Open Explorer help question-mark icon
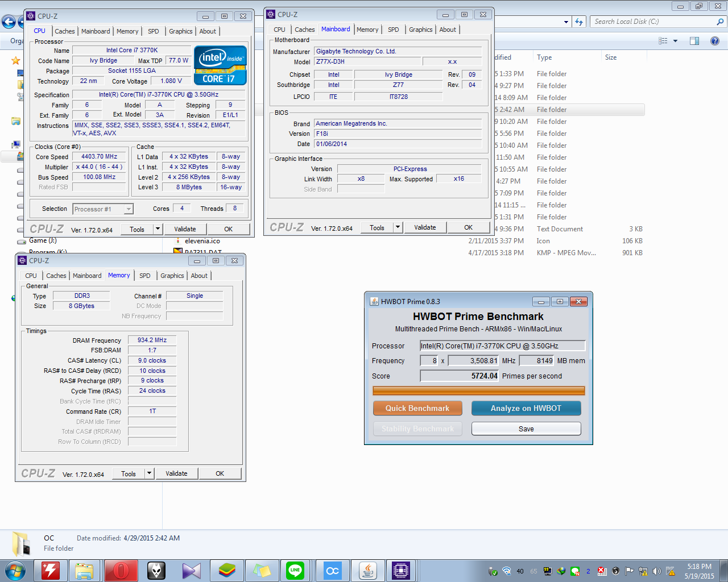The height and width of the screenshot is (582, 728). click(715, 41)
